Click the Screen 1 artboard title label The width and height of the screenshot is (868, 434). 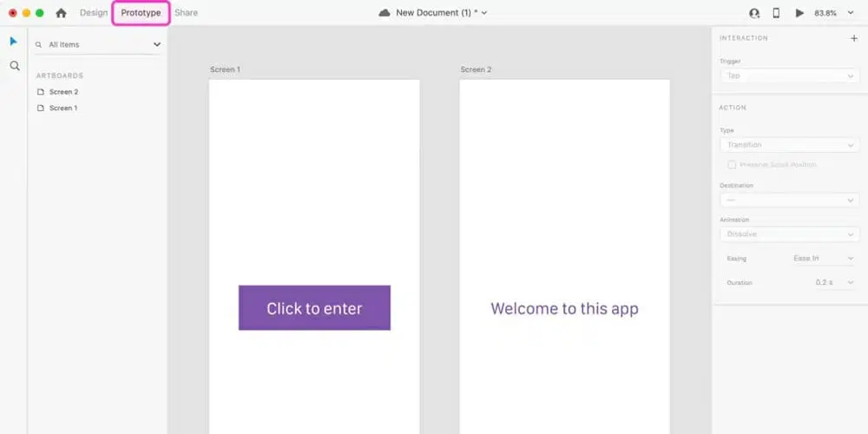click(x=226, y=69)
